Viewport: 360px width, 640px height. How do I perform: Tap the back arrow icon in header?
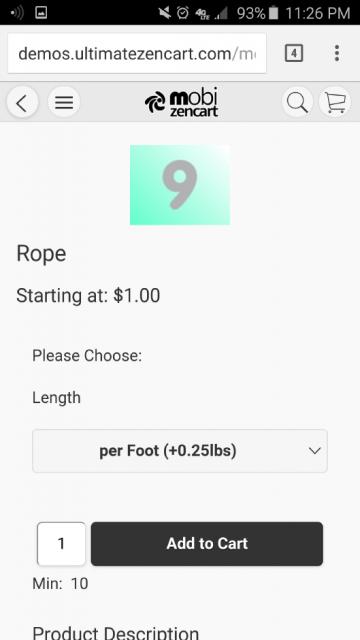(x=22, y=103)
